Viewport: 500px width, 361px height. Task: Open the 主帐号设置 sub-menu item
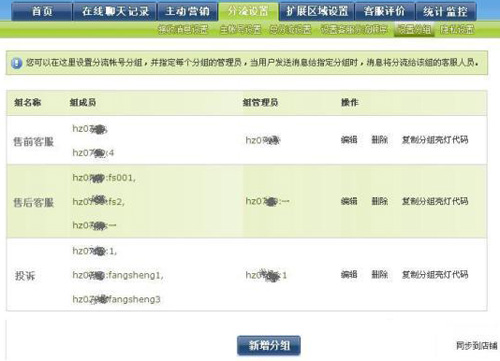tap(241, 30)
